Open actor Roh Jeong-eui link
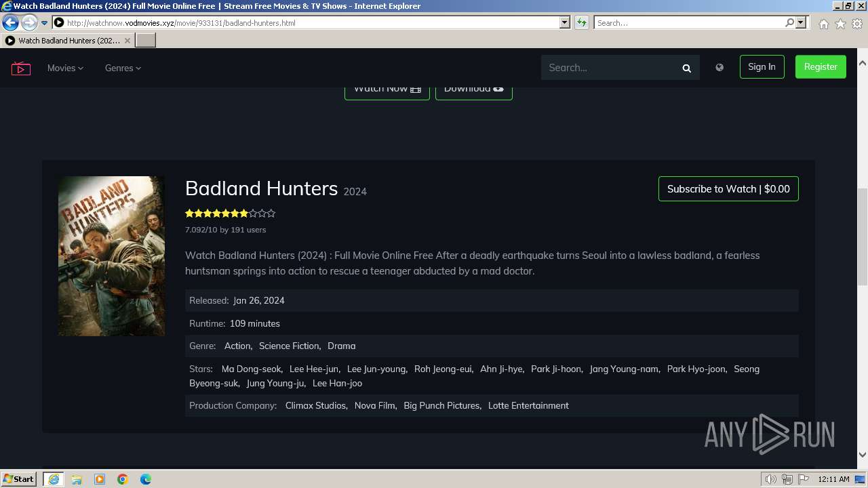868x488 pixels. click(443, 369)
